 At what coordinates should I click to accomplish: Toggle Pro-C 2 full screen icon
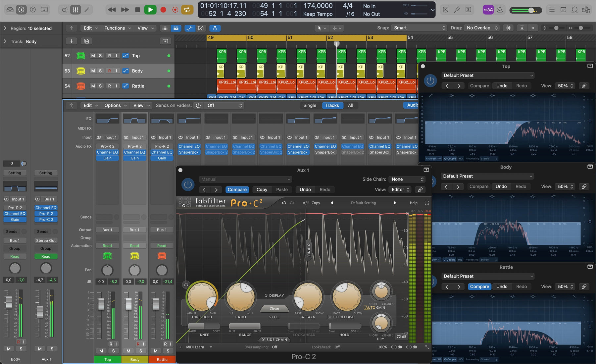point(427,203)
